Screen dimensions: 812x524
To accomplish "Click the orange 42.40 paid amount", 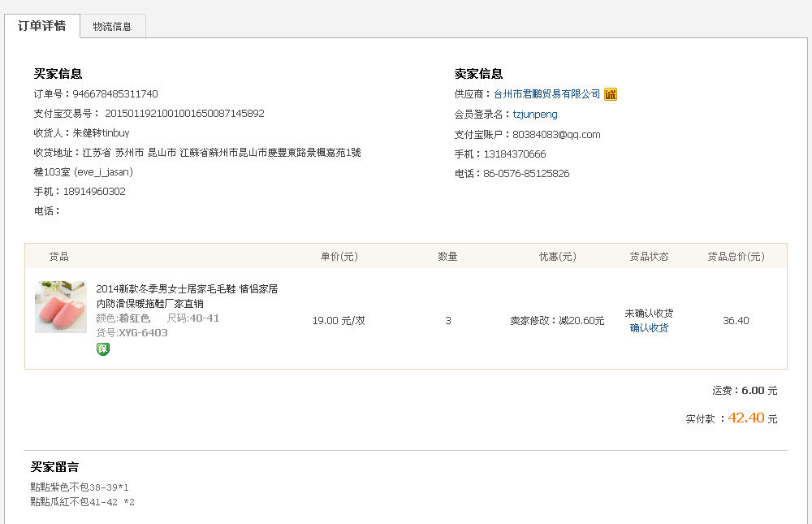I will 746,418.
